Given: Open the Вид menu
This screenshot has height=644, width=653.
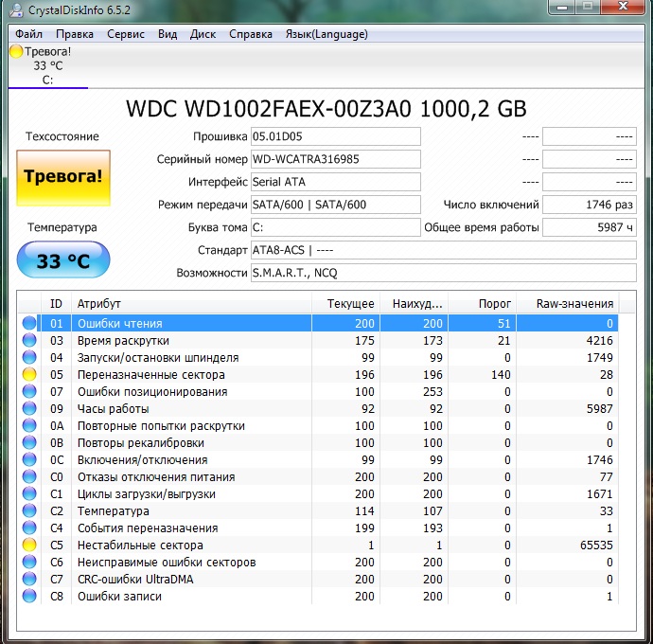Looking at the screenshot, I should [168, 34].
